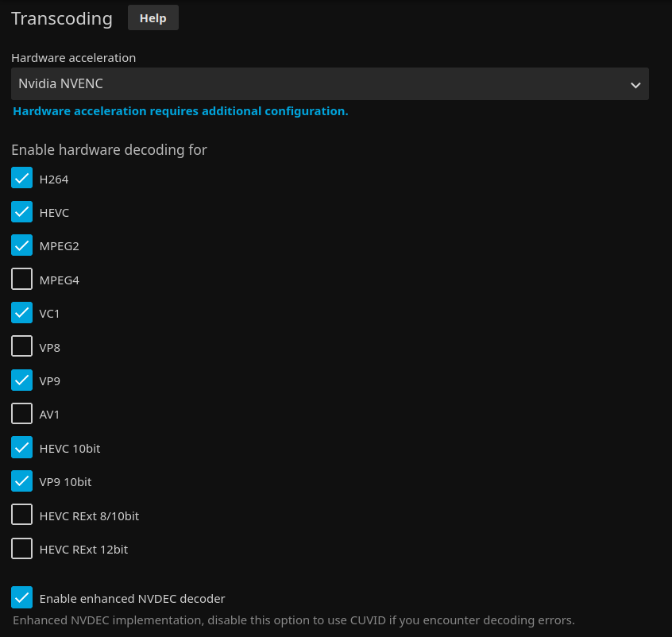672x637 pixels.
Task: Enable MPEG4 hardware decoding
Action: [22, 280]
